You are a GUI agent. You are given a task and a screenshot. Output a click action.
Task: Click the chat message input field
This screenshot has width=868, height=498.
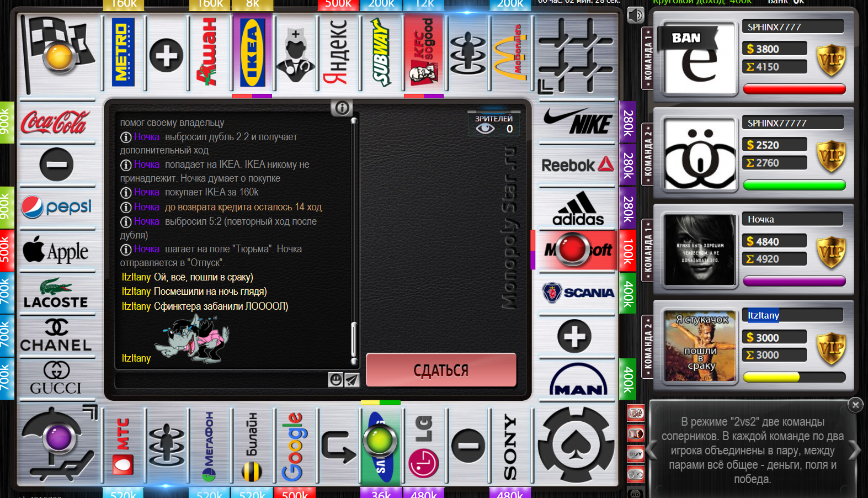[x=221, y=380]
